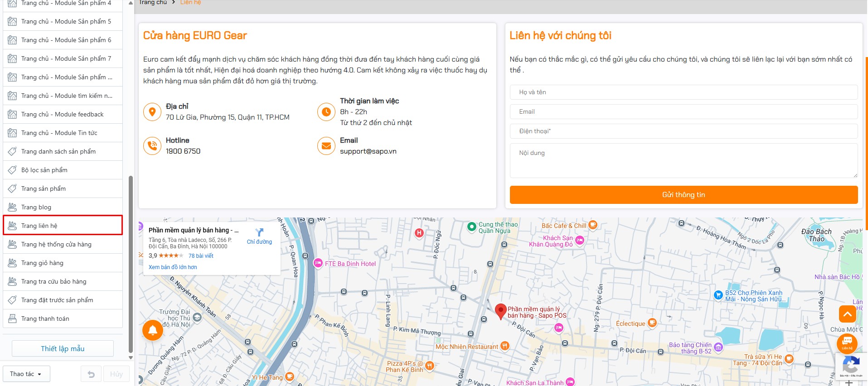Click the 'Thiết lập mẫu' button
This screenshot has height=386, width=868.
pyautogui.click(x=63, y=348)
